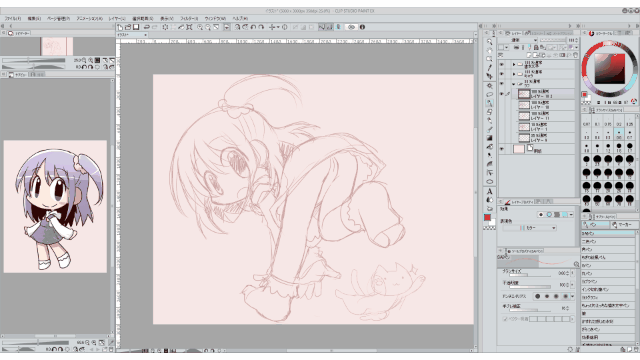Select the Lasso selection tool
Viewport: 640px width, 360px height.
coord(489,94)
